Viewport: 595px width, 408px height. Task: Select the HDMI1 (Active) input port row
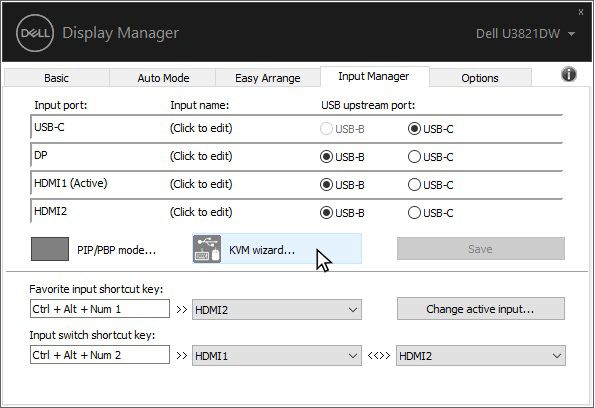(296, 184)
